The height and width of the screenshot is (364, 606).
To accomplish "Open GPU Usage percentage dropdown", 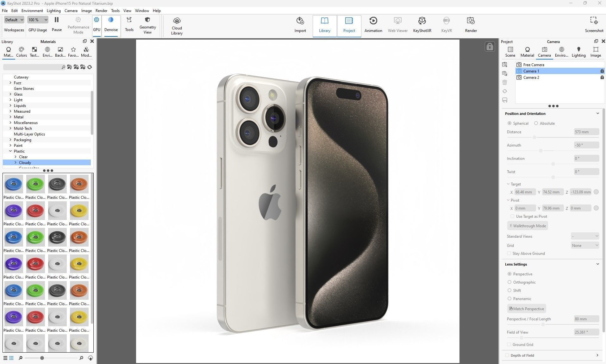I will click(x=38, y=20).
